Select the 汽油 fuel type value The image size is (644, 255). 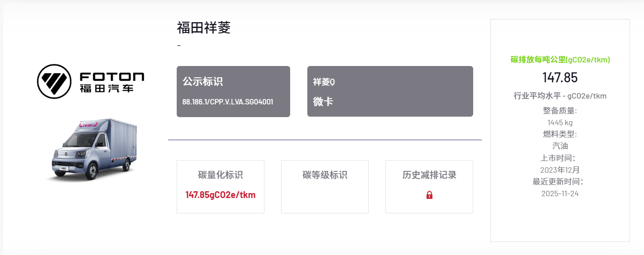coord(560,146)
